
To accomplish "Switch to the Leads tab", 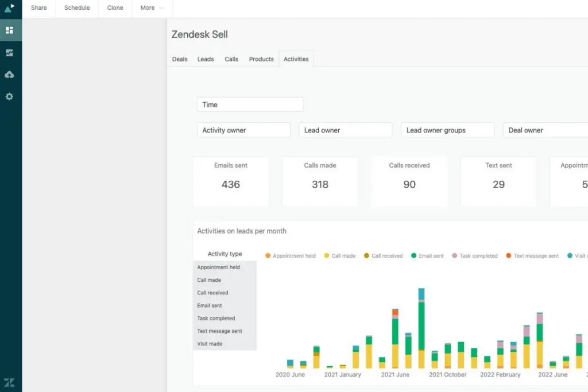I will tap(206, 59).
